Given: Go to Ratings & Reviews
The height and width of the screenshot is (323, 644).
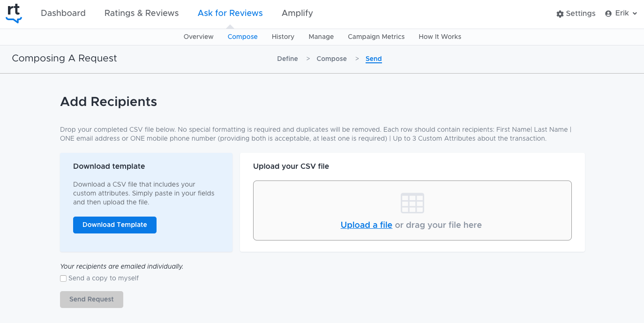Looking at the screenshot, I should (142, 13).
